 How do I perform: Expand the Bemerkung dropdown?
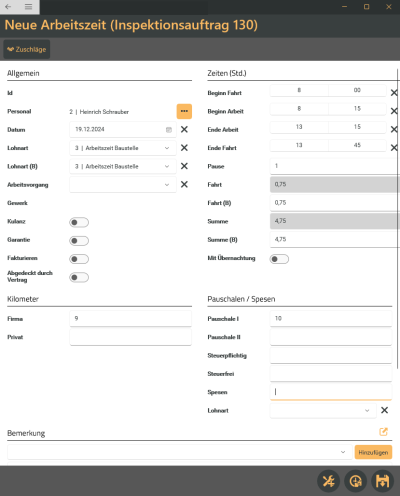(x=343, y=452)
